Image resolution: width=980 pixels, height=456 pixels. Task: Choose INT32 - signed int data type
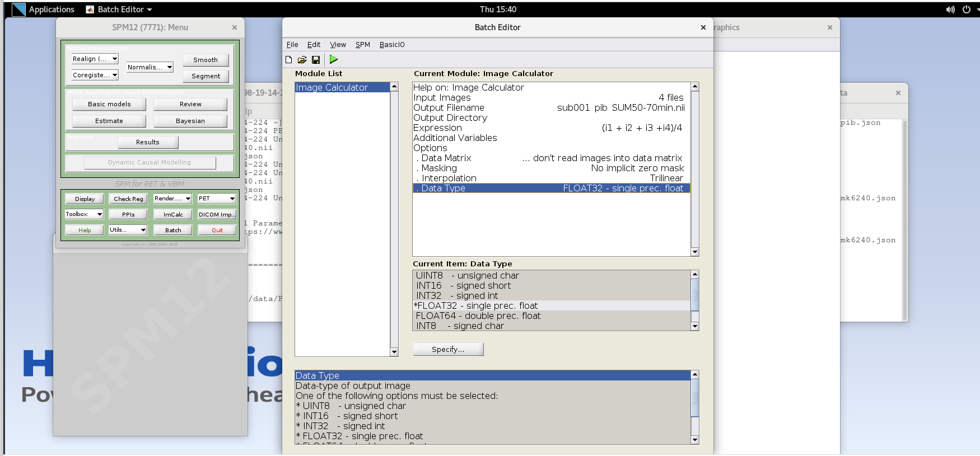pos(552,295)
